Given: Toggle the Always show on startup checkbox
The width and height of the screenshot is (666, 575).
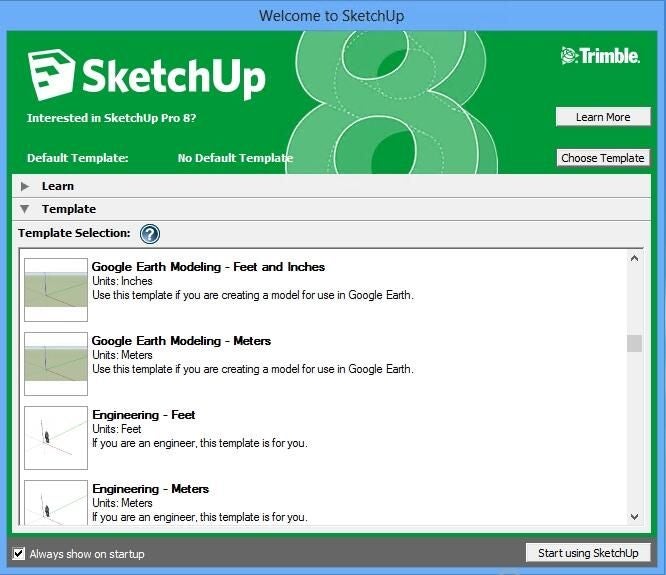Looking at the screenshot, I should tap(19, 553).
